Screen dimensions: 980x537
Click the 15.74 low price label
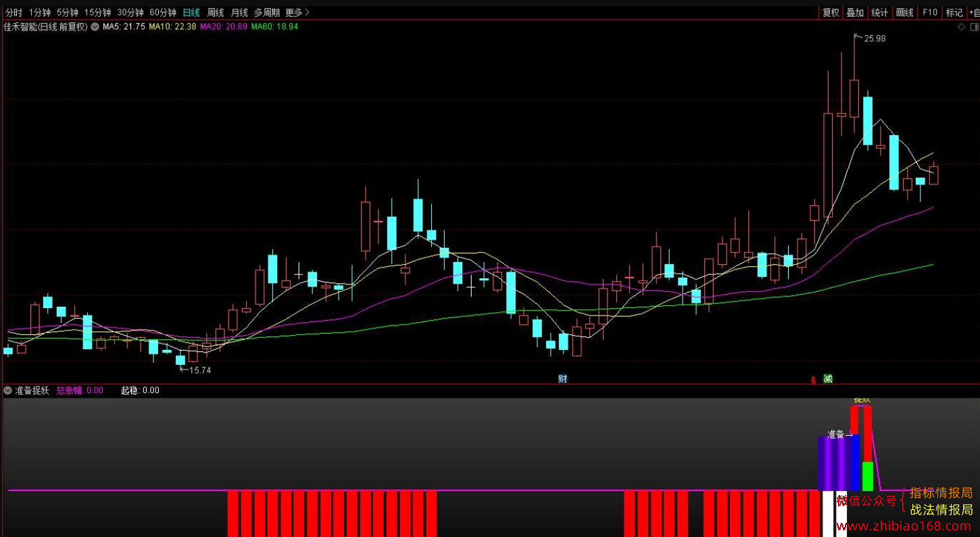[x=200, y=370]
